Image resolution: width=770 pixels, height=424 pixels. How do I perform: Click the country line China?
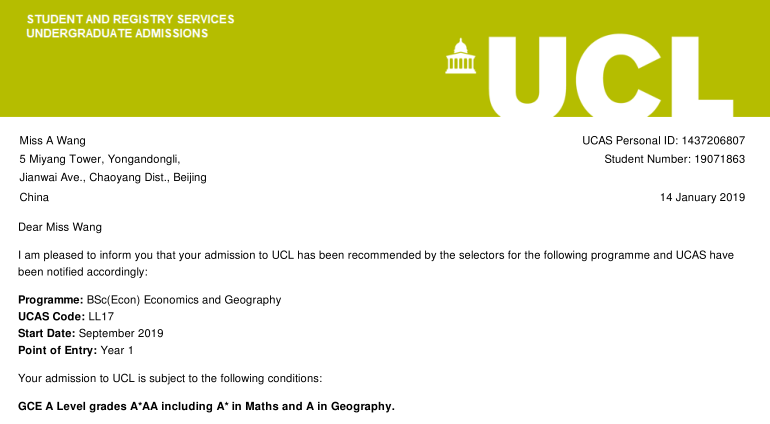click(x=34, y=197)
